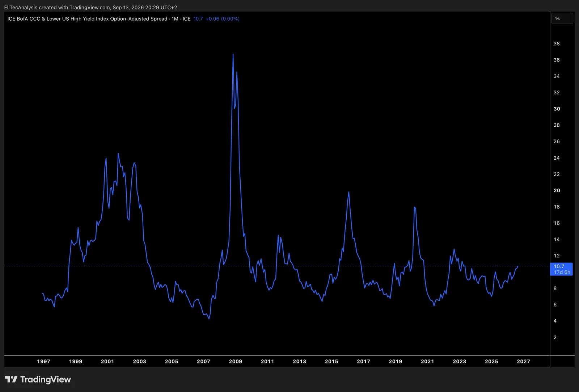Click the 2021 year label on time axis
The height and width of the screenshot is (392, 579).
click(427, 361)
